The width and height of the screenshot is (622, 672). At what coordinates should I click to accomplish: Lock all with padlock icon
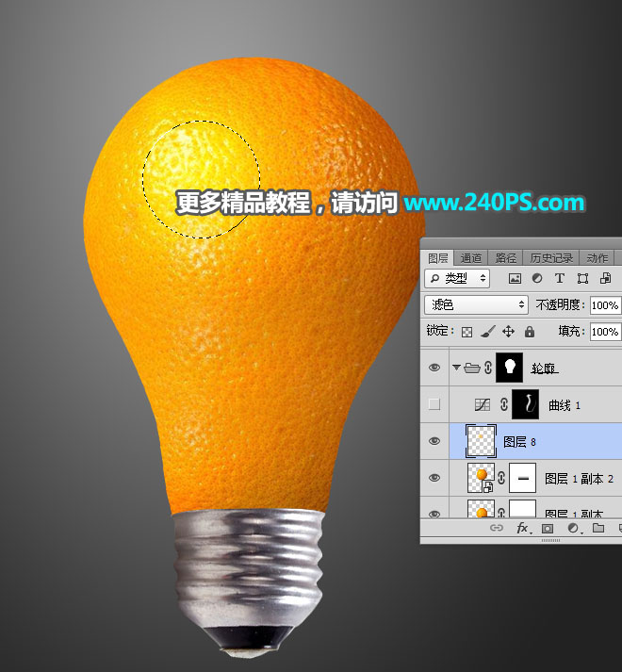(x=530, y=331)
